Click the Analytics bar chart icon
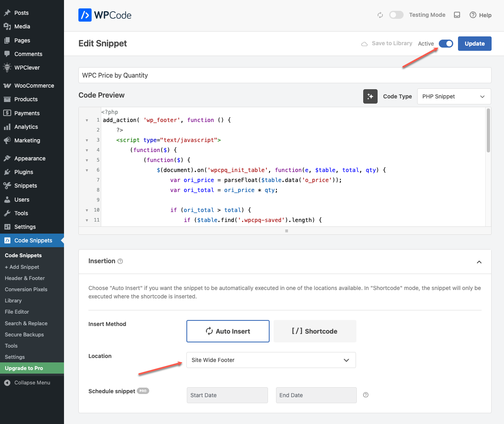This screenshot has height=424, width=504. pyautogui.click(x=7, y=127)
